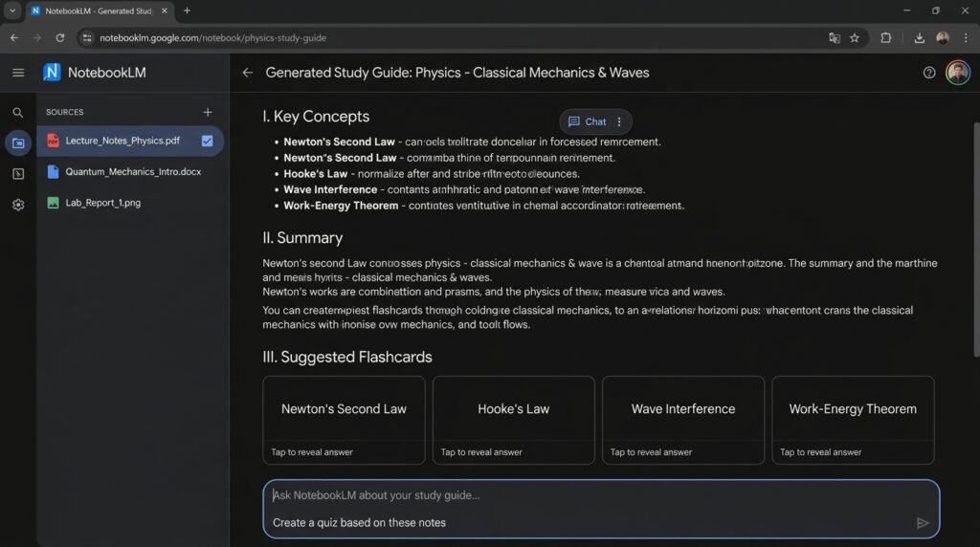Open the search icon in the sidebar
Screen dimensions: 980x547
[x=17, y=113]
